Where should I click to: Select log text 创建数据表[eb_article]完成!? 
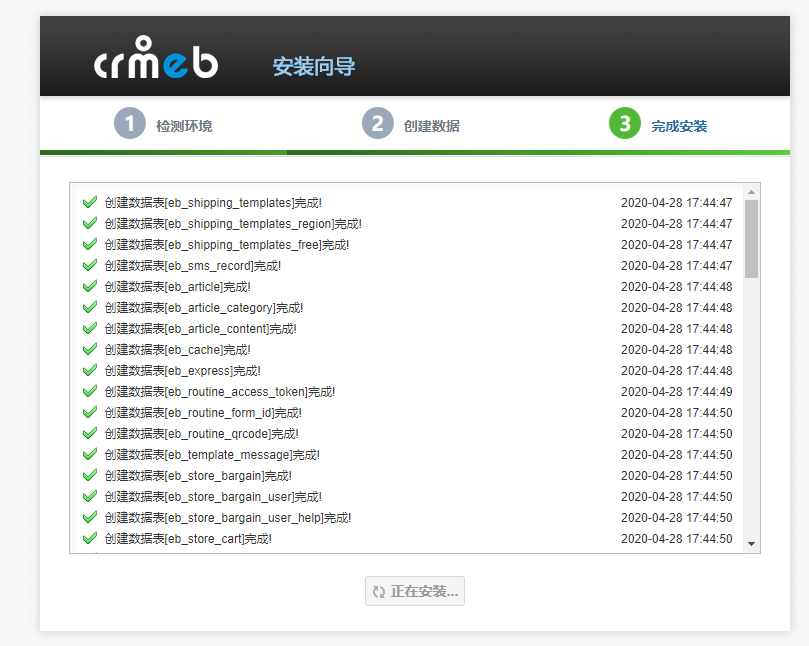[x=177, y=287]
